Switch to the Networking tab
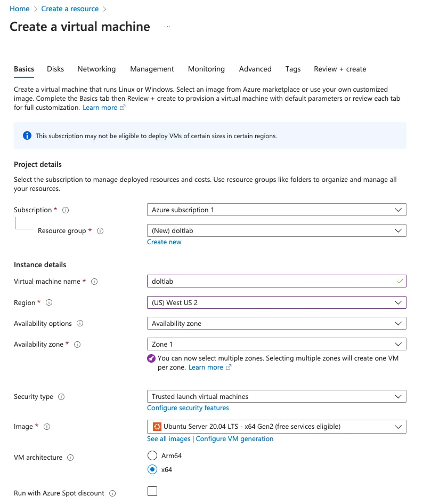 (x=96, y=69)
